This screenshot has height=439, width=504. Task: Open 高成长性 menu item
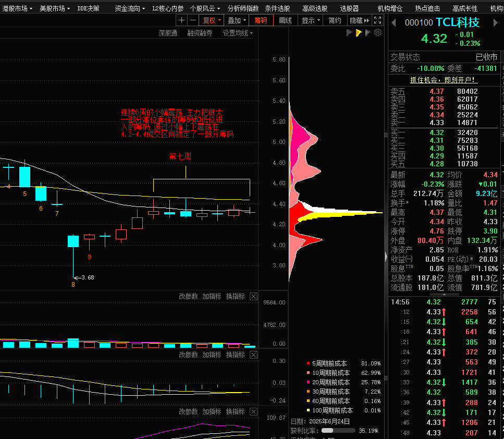pyautogui.click(x=465, y=8)
